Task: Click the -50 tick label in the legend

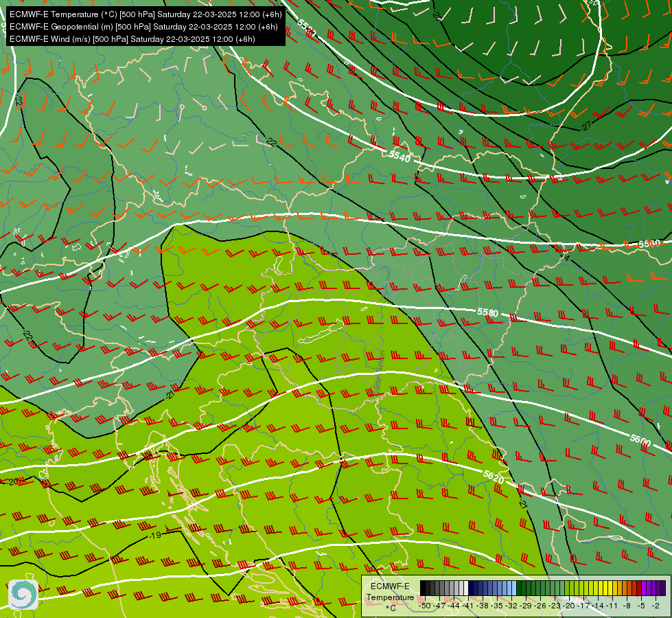Action: click(425, 606)
